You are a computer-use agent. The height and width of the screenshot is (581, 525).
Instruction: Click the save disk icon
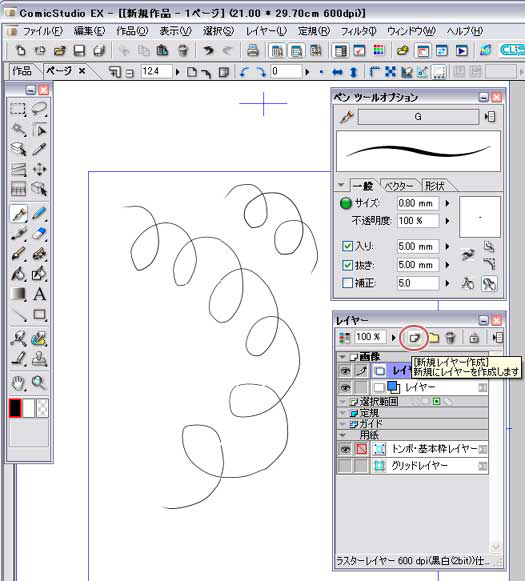coord(79,50)
